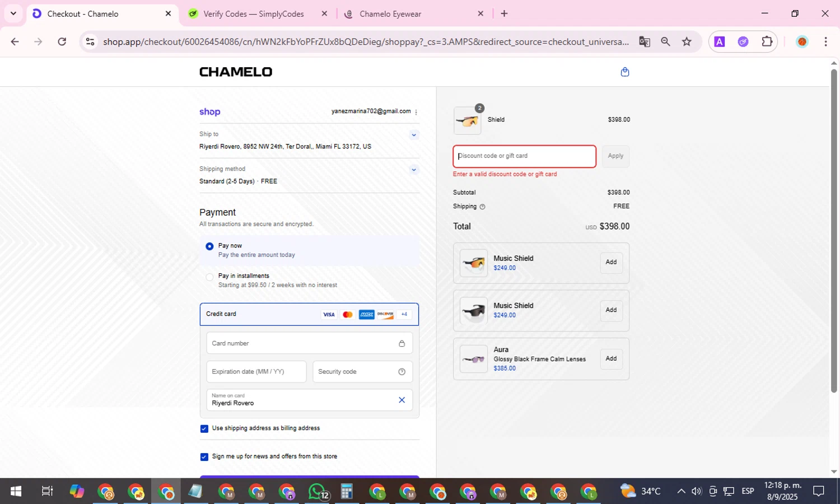Open WhatsApp from the taskbar

(x=318, y=492)
